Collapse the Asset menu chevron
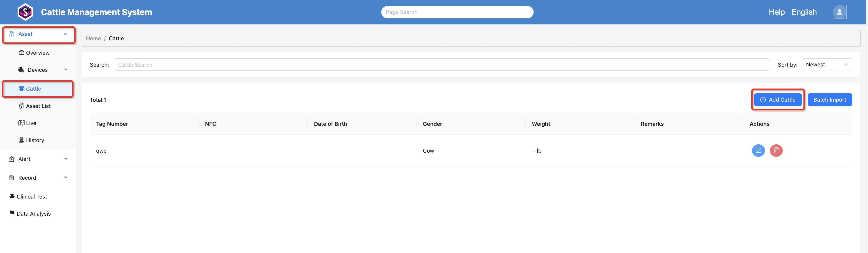868x253 pixels. point(66,34)
